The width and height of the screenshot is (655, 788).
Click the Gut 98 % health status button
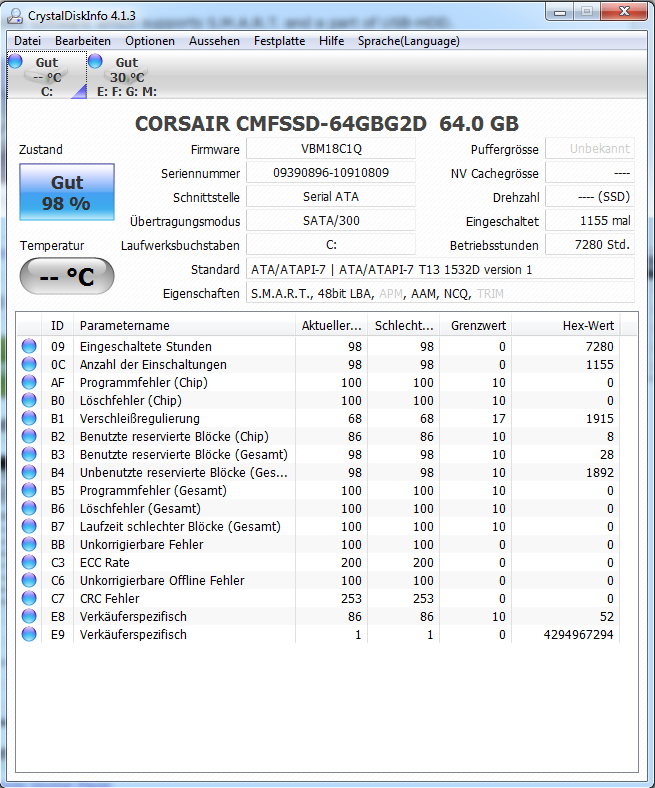point(67,192)
